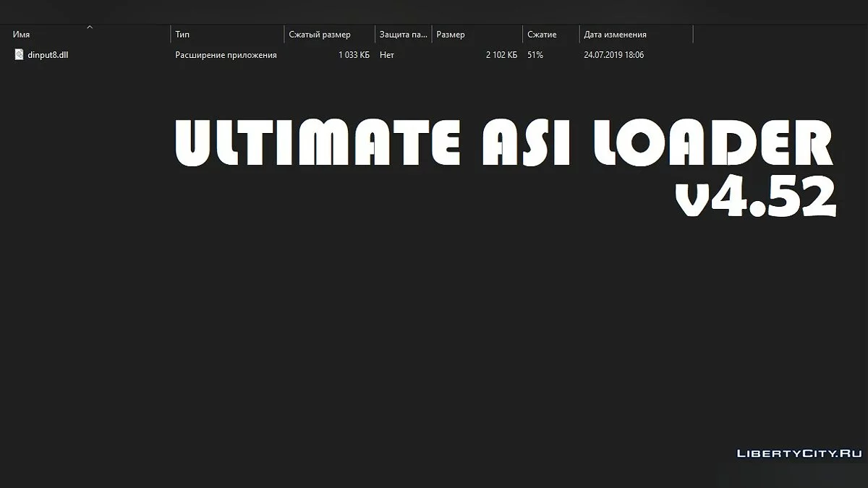Sort by the Размер column header
868x488 pixels.
click(451, 35)
